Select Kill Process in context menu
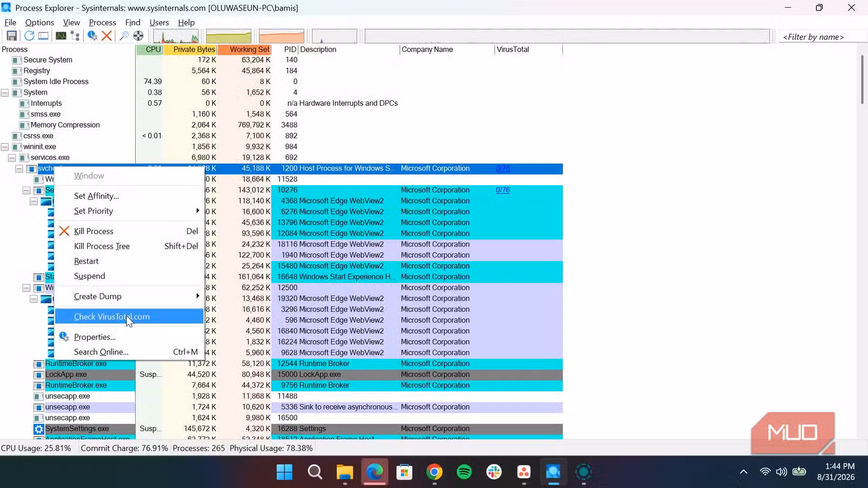This screenshot has height=488, width=868. pos(129,231)
